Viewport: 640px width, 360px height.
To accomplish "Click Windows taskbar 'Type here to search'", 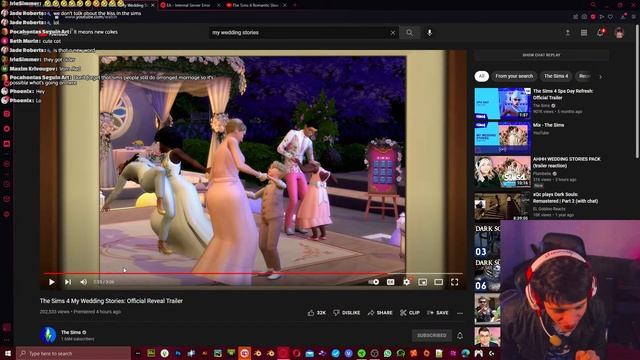I will pos(73,353).
